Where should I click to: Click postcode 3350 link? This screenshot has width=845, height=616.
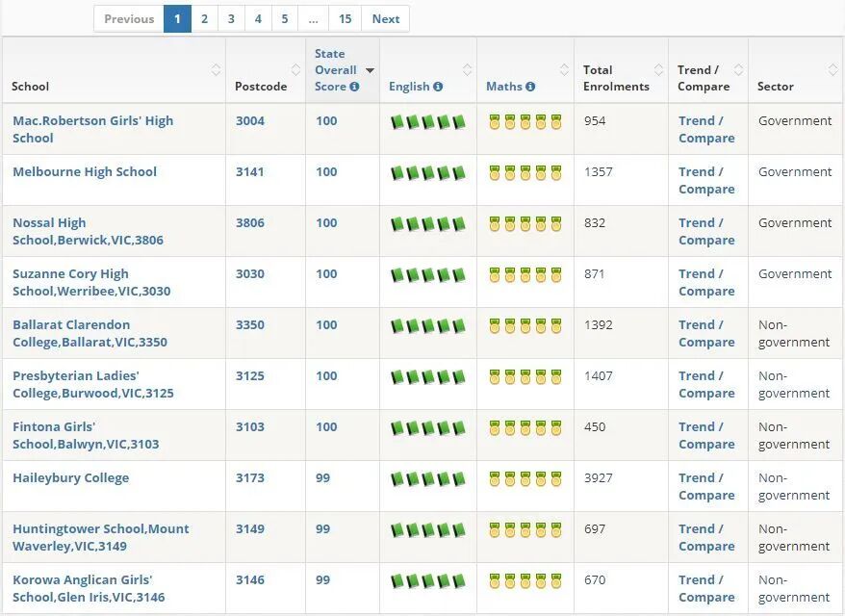pos(250,325)
